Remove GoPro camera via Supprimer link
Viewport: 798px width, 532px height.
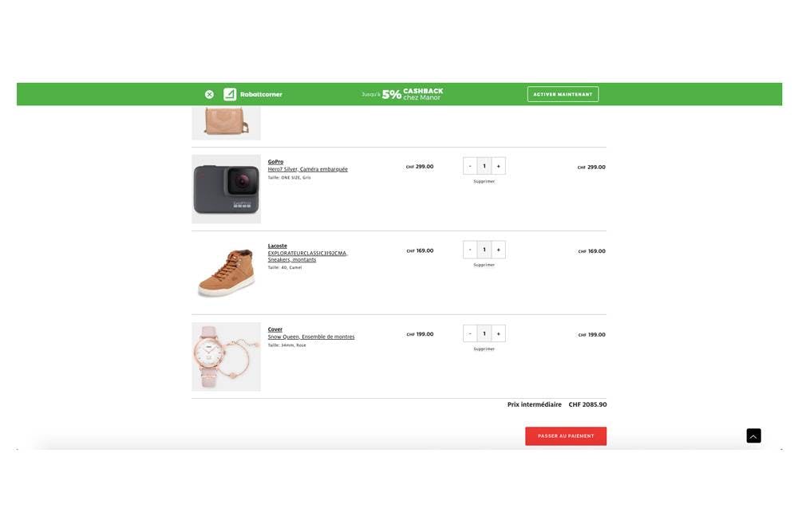(x=484, y=182)
